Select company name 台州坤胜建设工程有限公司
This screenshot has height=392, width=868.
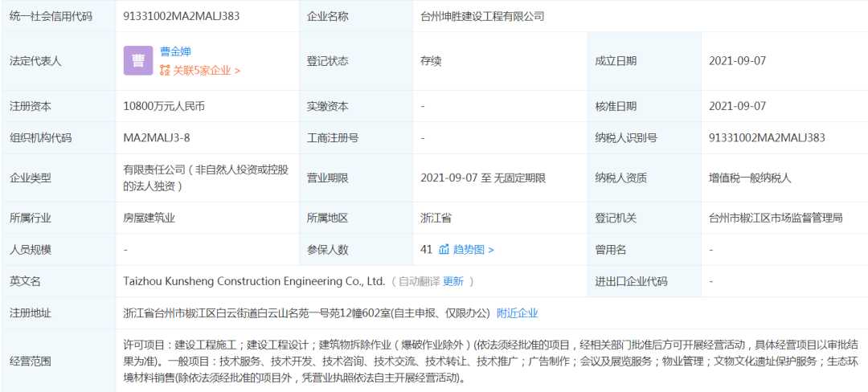coord(482,17)
